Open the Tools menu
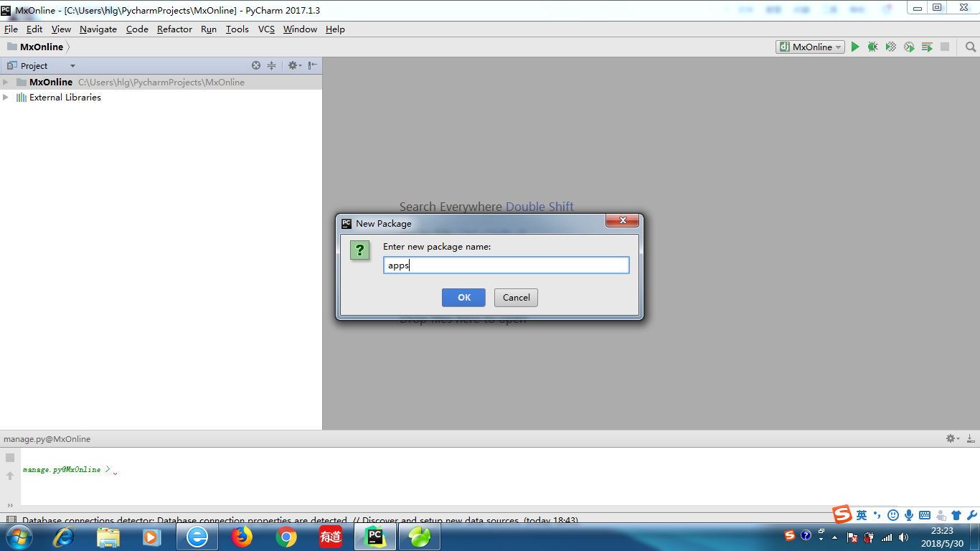Screen dimensions: 980x551 [237, 29]
